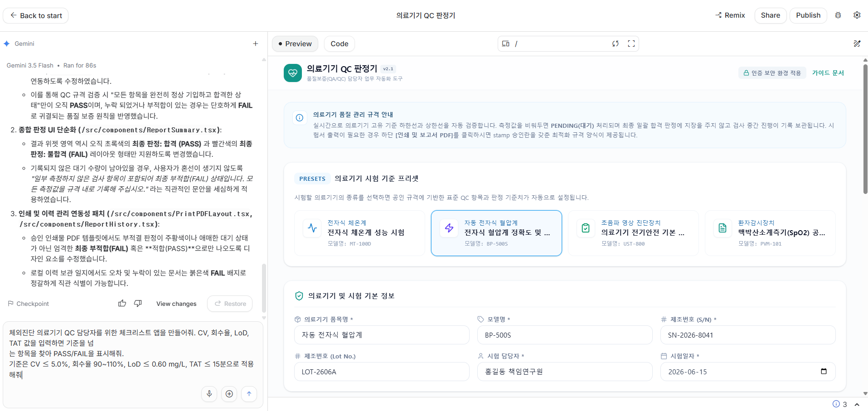Click the preview pane vertical scrollbar
Viewport: 868px width, 411px height.
pos(865,129)
